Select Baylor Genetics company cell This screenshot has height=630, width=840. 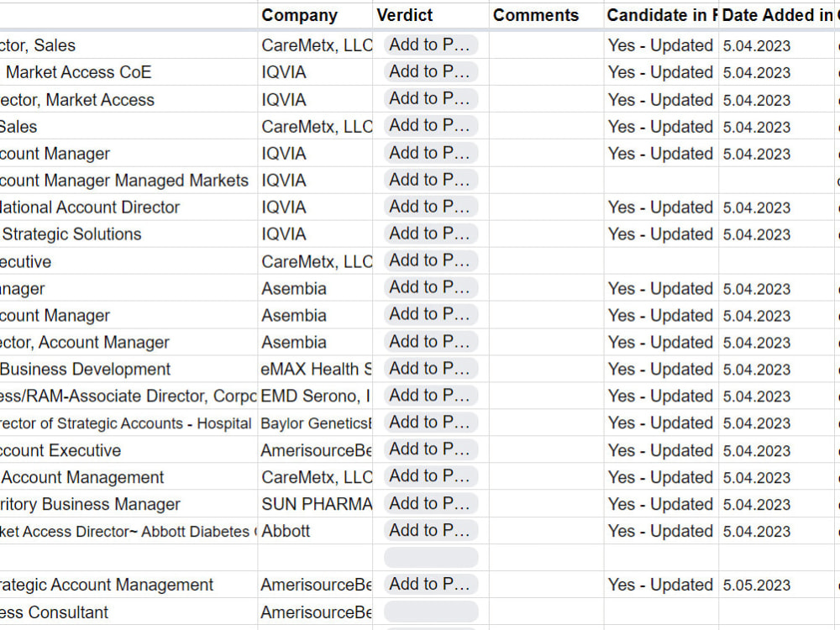tap(315, 423)
